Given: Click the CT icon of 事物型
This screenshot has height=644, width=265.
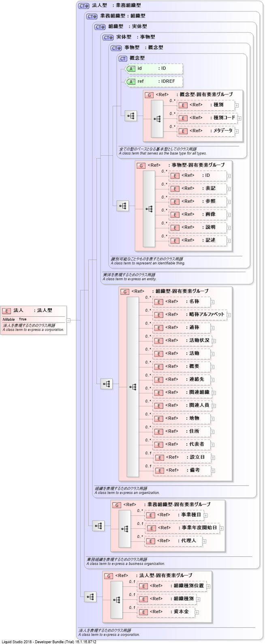Looking at the screenshot, I should pos(116,48).
